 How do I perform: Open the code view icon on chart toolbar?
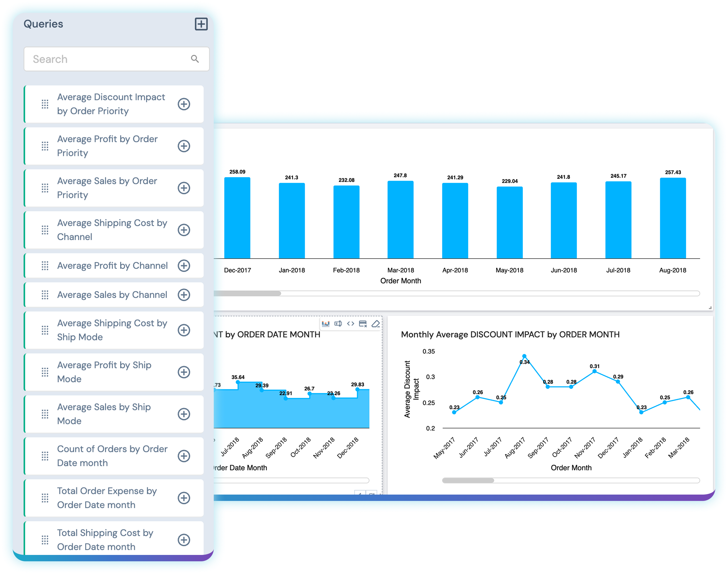pos(351,324)
